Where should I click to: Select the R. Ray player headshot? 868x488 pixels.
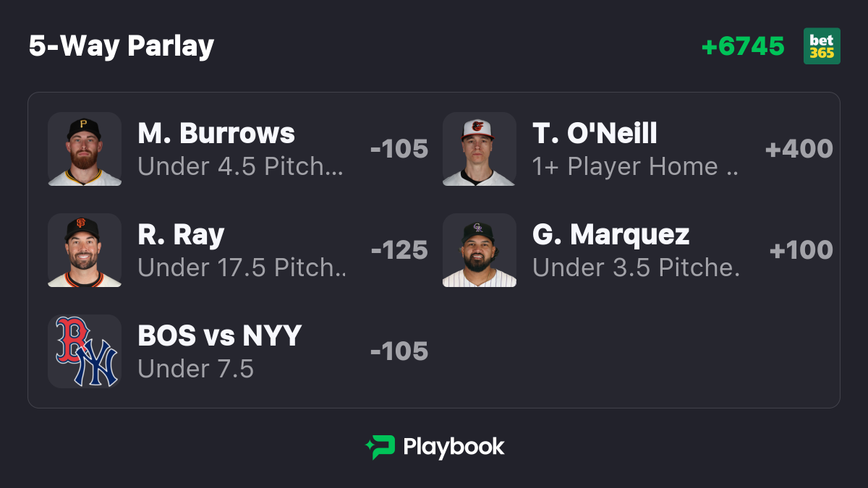pos(85,250)
